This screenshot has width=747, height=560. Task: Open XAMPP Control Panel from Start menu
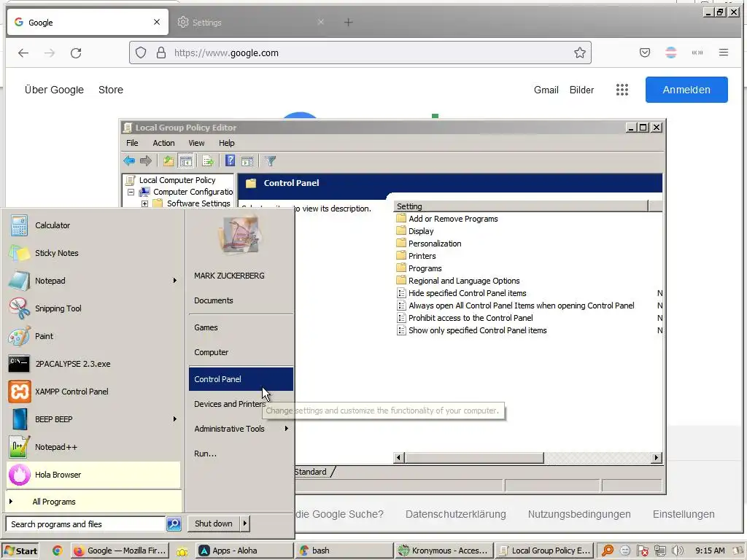click(94, 391)
